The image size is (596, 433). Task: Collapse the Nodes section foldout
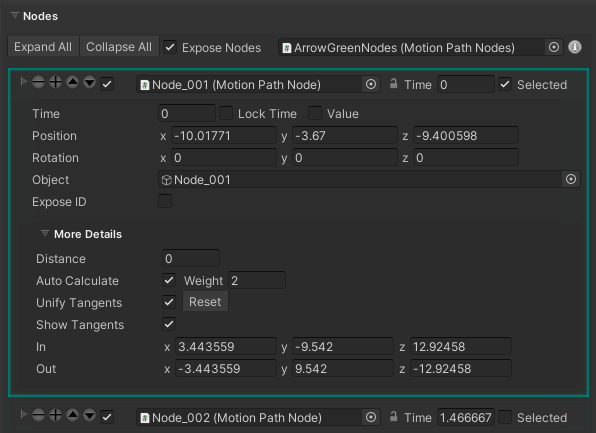pos(15,16)
